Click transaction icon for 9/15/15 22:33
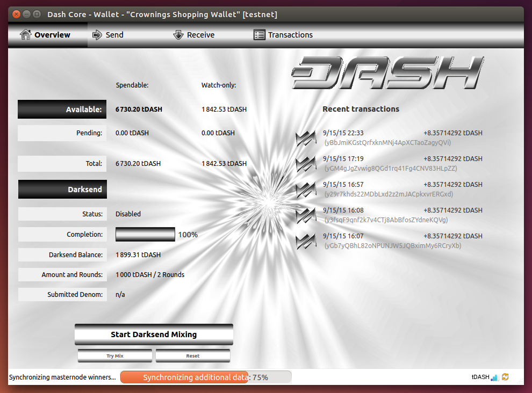 click(306, 138)
